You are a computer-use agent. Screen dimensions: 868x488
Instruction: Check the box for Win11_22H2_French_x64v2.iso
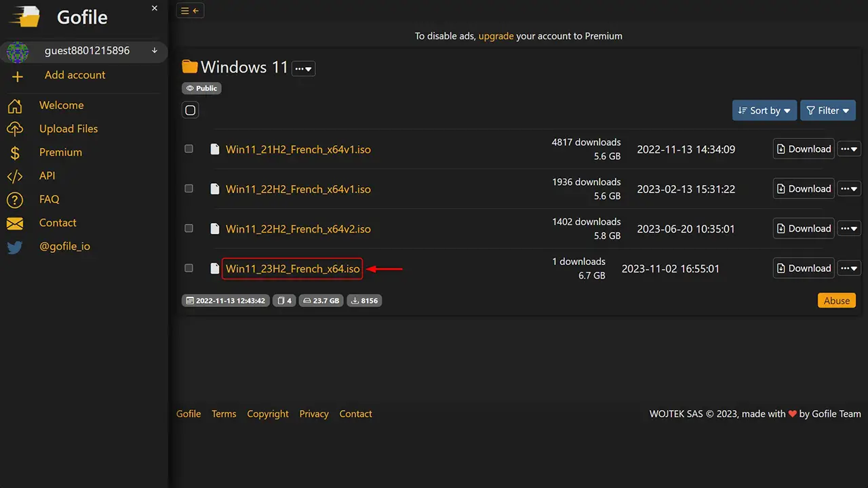tap(189, 228)
